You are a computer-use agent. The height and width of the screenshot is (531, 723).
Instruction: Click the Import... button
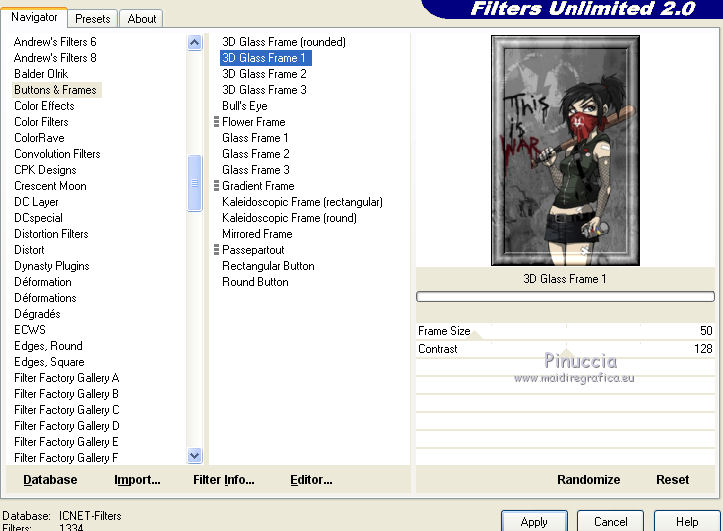pyautogui.click(x=137, y=480)
